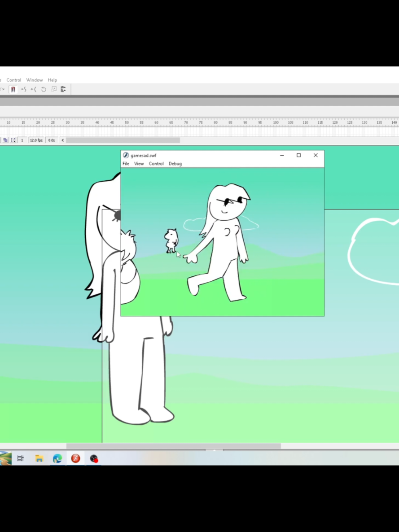Open View menu in gamesad.swf window
This screenshot has height=532, width=399.
(x=139, y=164)
